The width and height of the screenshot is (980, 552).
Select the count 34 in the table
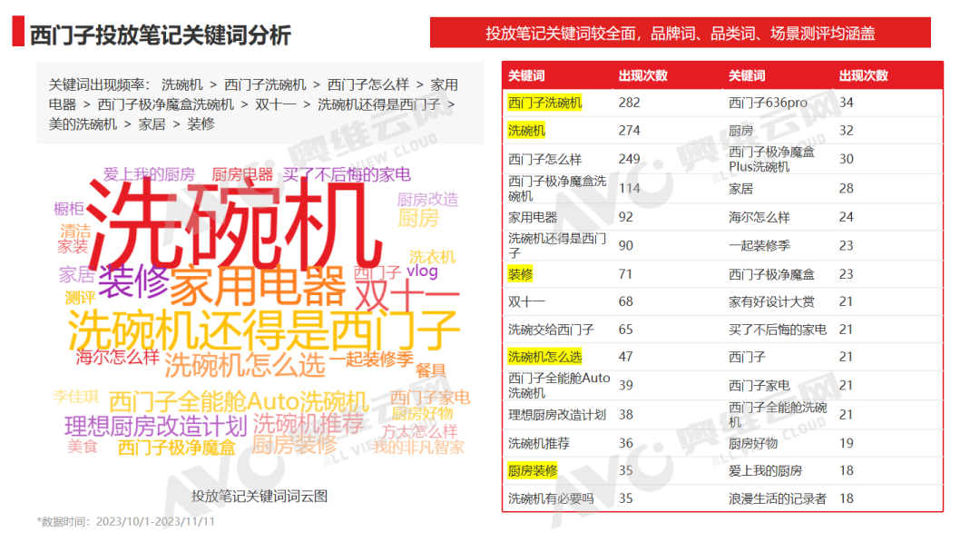point(847,103)
